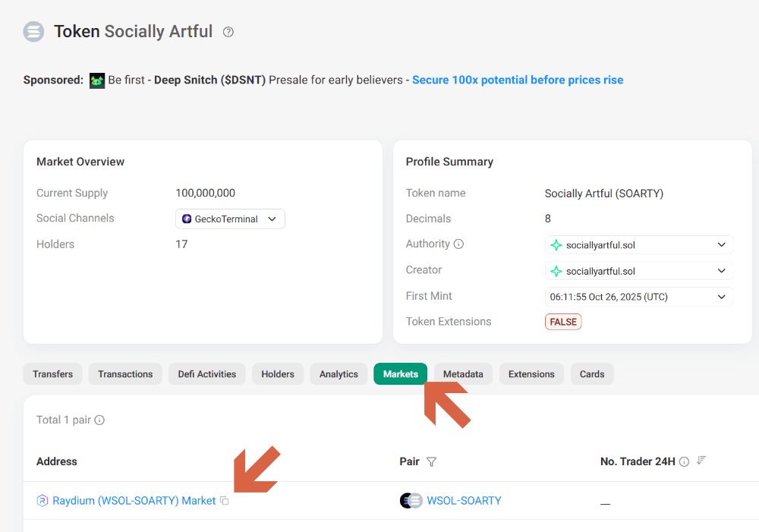This screenshot has width=759, height=532.
Task: Open the Raydium (WSOL-SOARTY) Market link
Action: [134, 501]
